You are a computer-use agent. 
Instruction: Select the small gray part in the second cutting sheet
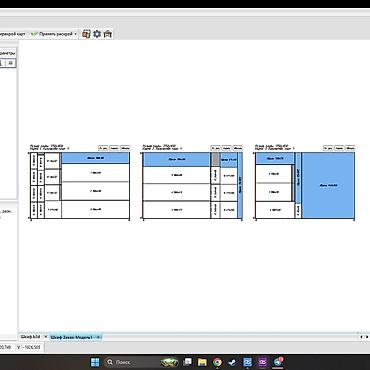(x=215, y=160)
